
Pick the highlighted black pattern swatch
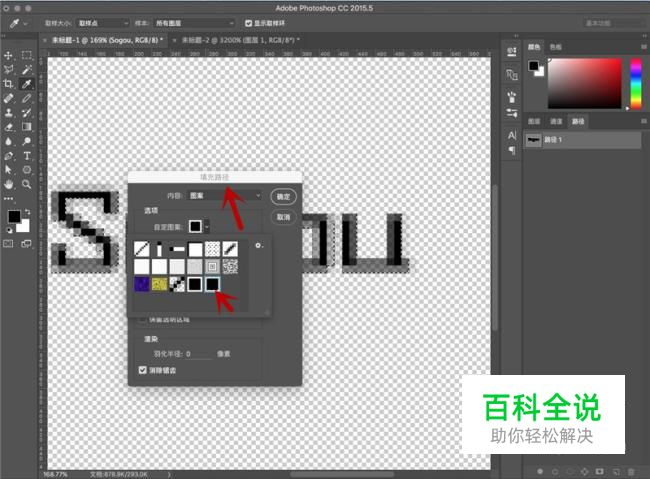tap(212, 284)
